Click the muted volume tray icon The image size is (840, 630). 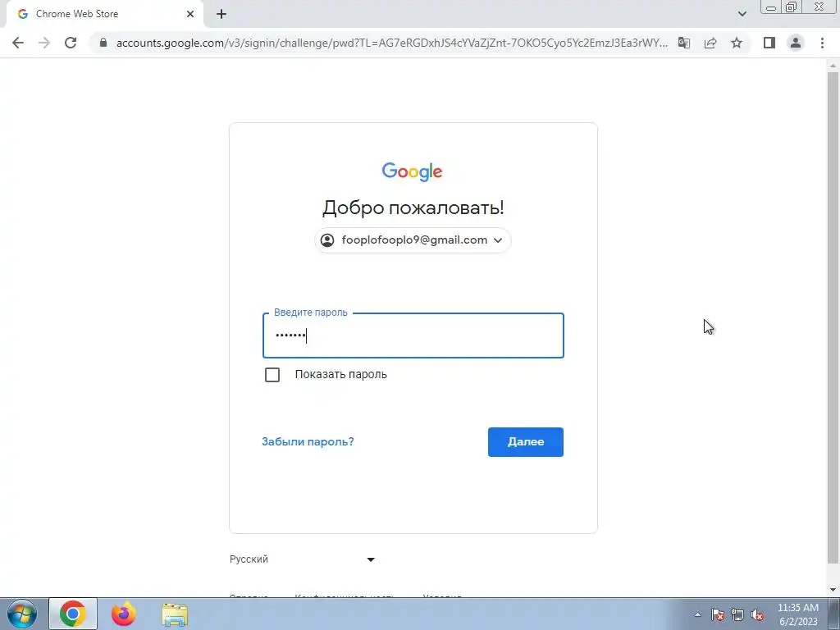(757, 614)
